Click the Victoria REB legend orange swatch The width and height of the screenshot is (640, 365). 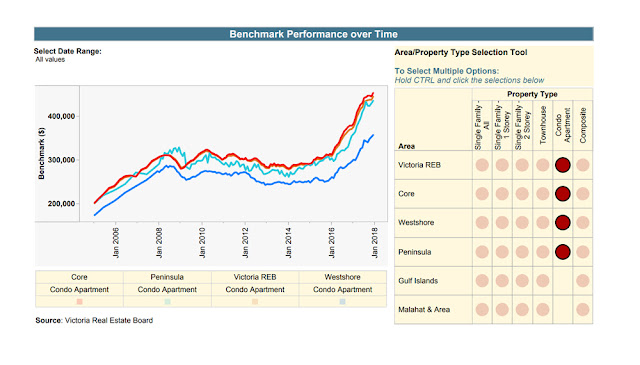click(x=255, y=302)
